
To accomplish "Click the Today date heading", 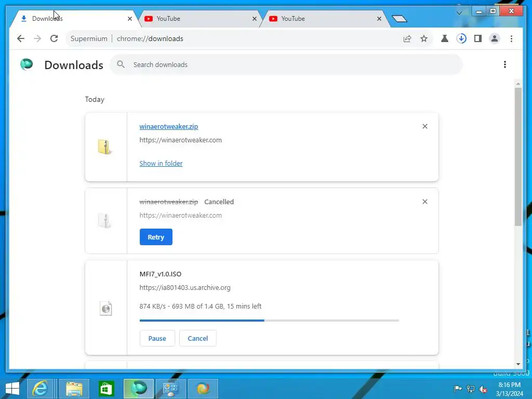I will click(95, 99).
